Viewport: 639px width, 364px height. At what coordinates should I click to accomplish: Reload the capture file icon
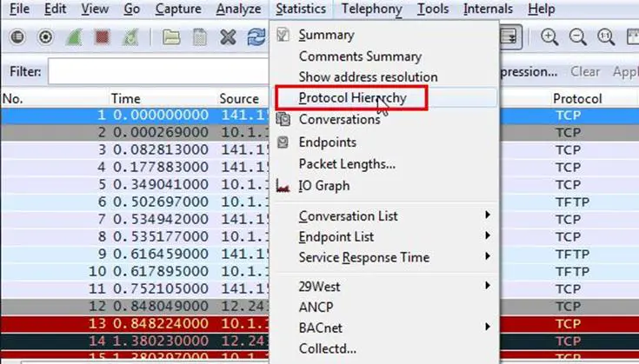click(x=256, y=37)
